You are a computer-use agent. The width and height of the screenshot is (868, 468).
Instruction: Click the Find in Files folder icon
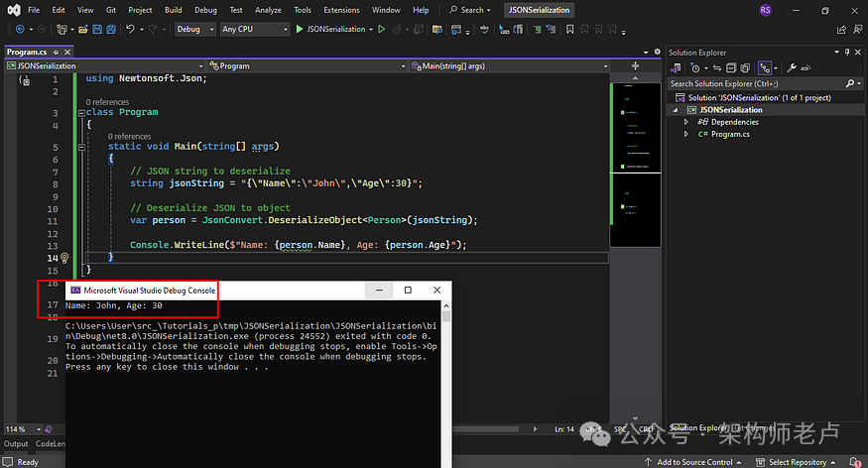click(437, 30)
